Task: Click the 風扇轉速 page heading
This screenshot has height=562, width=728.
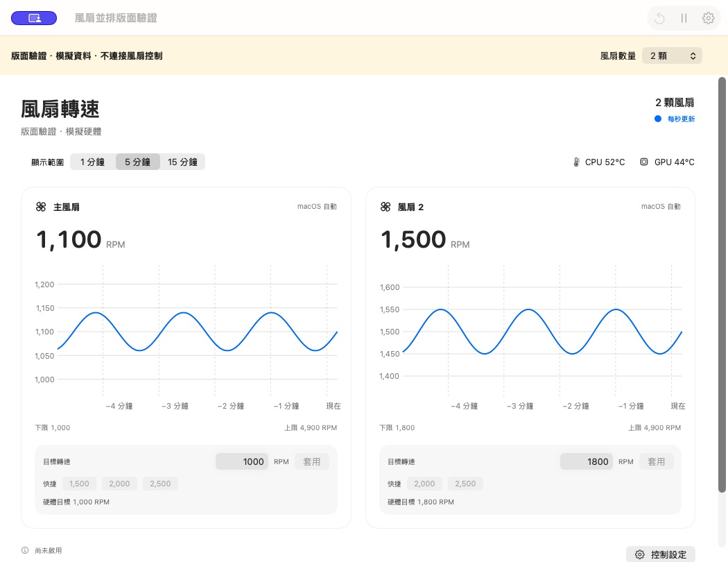Action: 60,109
